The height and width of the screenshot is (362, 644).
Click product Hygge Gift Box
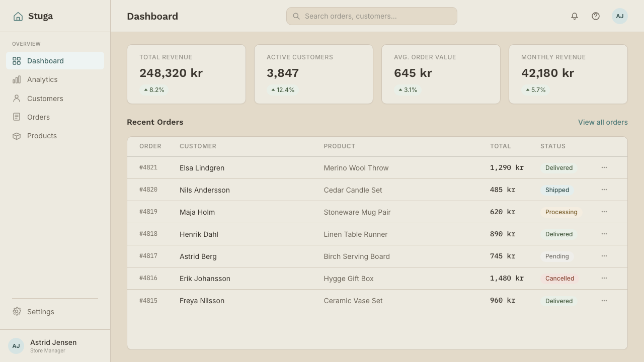pos(349,279)
